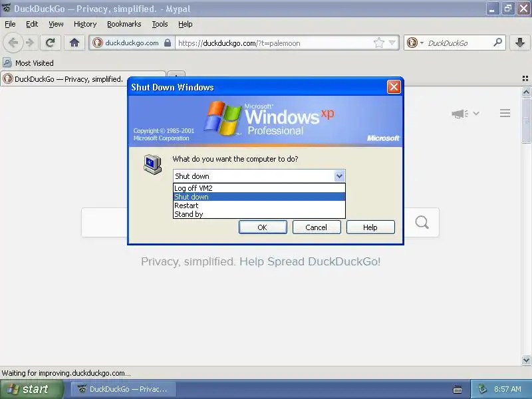The image size is (532, 399).
Task: Click the padlock security icon
Action: point(168,43)
